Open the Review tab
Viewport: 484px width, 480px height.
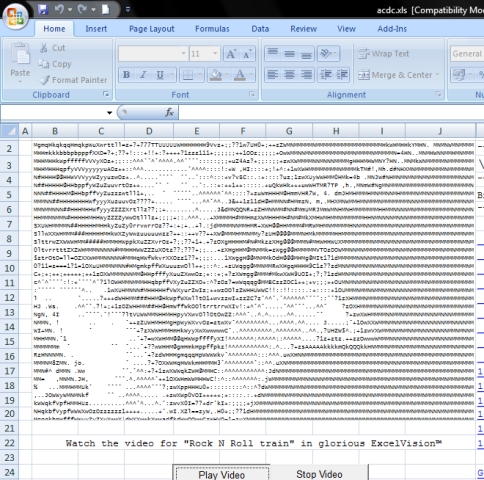(303, 29)
